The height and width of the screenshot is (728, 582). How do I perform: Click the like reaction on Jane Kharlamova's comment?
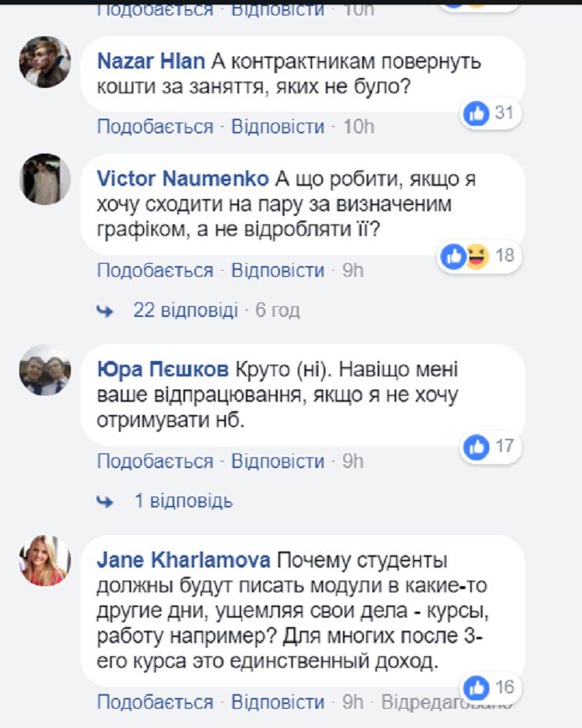click(x=477, y=687)
